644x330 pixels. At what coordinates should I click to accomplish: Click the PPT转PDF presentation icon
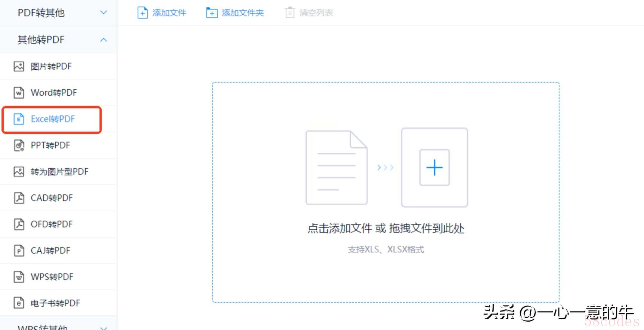[x=19, y=145]
